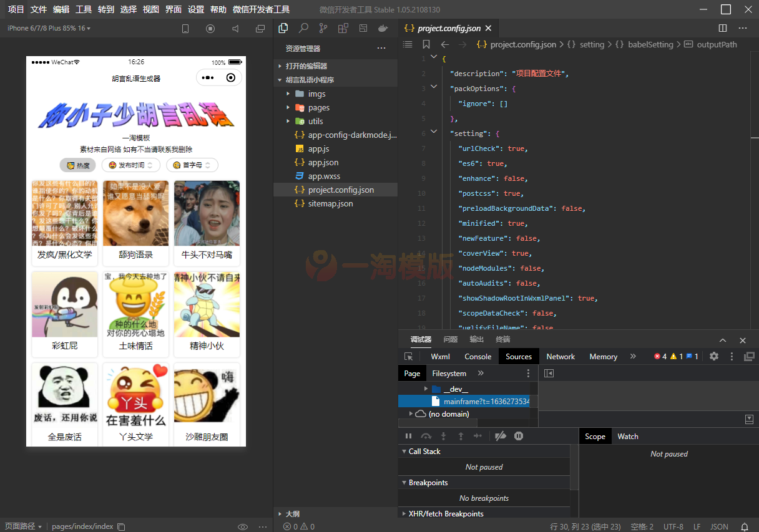Image resolution: width=759 pixels, height=532 pixels.
Task: Click the split editor icon
Action: click(723, 28)
